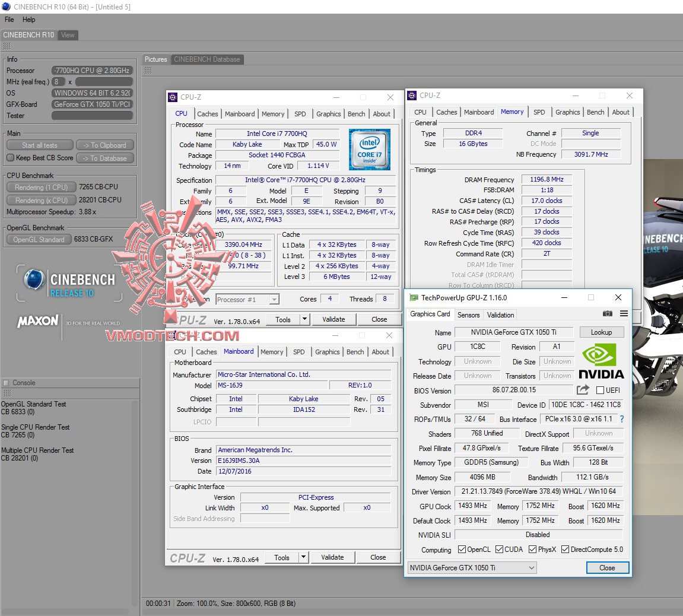Expand Tools arrow in CPU-Z Mainboard window

(x=303, y=557)
